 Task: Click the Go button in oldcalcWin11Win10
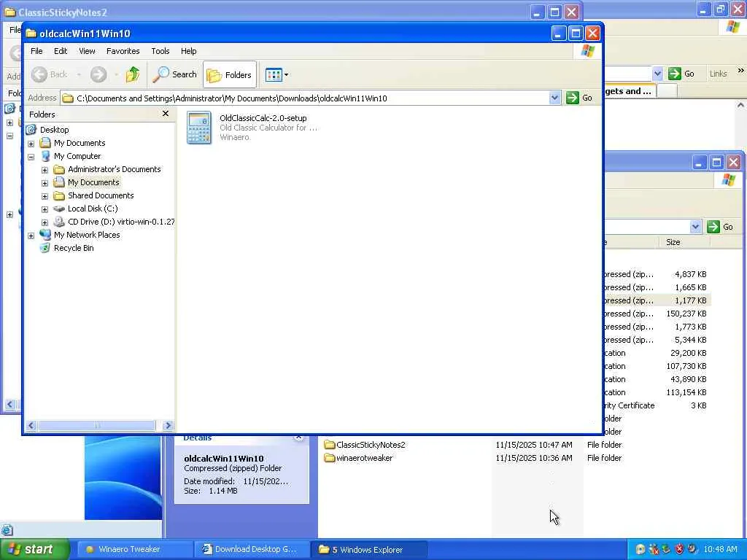coord(579,98)
